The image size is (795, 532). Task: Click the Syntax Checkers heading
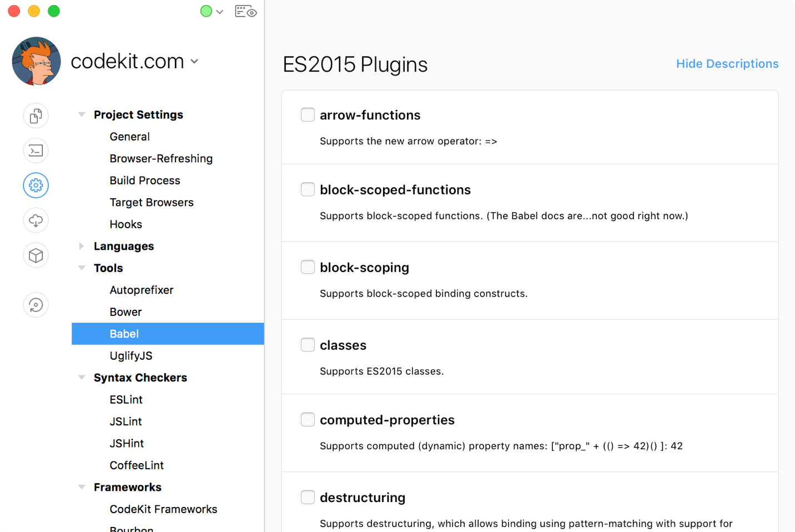(140, 378)
